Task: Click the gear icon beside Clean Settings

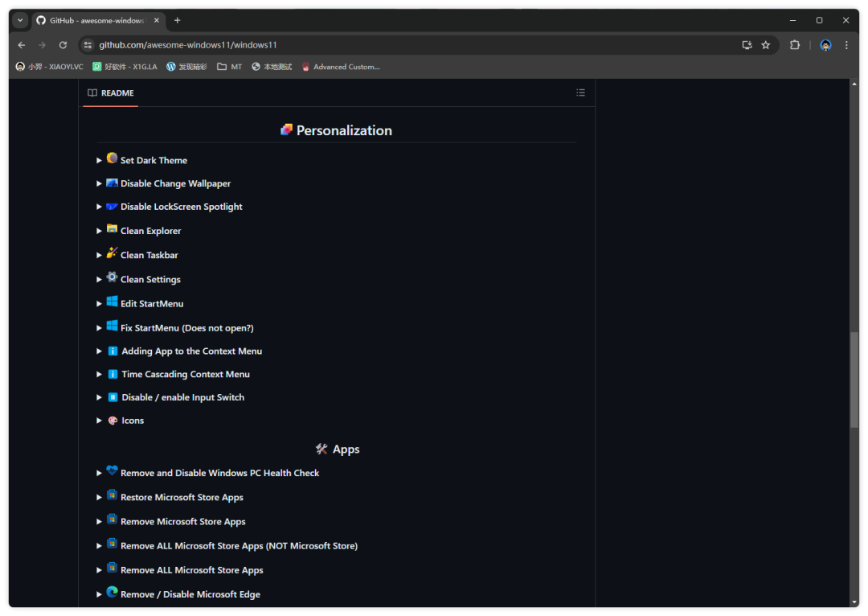Action: coord(112,277)
